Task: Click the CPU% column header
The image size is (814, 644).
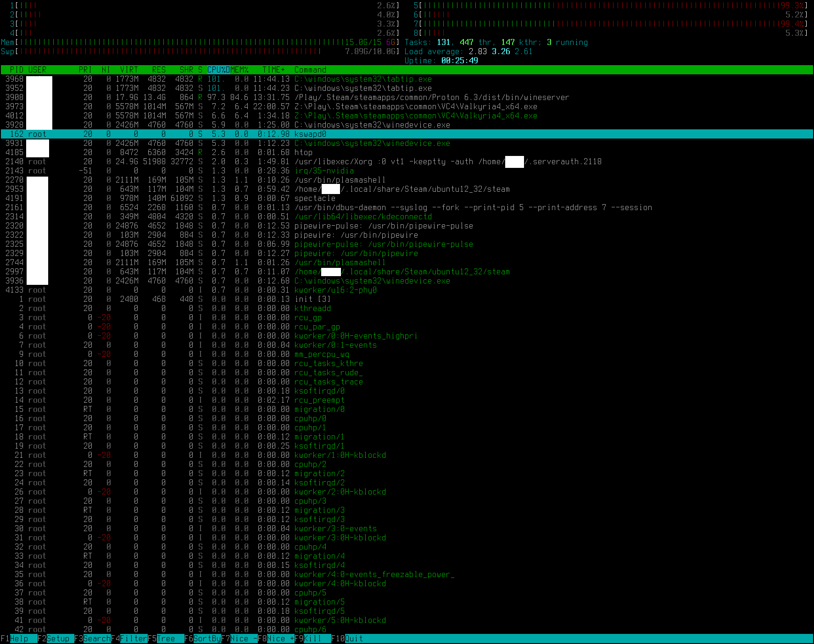Action: point(218,70)
